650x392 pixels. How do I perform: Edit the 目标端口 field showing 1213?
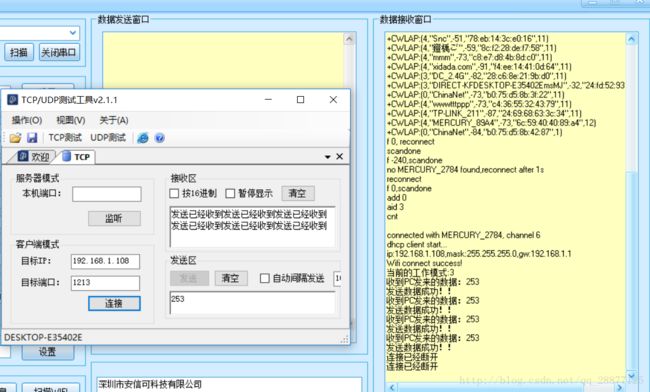point(105,283)
